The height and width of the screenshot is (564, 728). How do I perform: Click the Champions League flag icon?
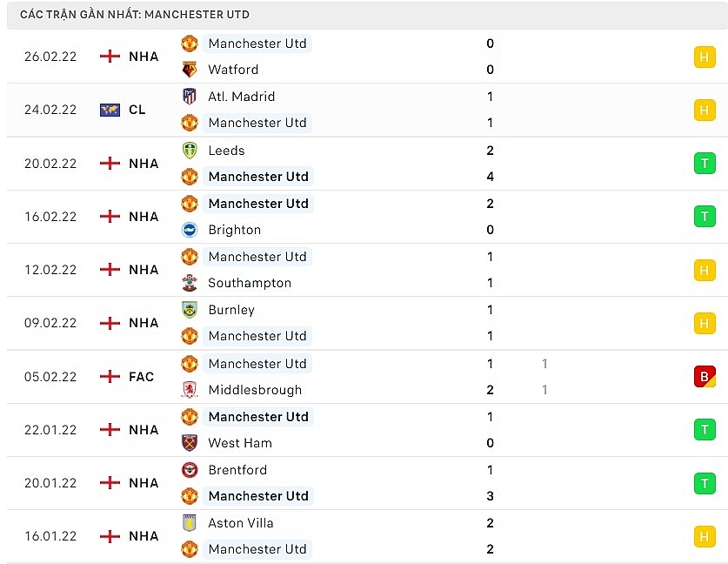click(110, 110)
